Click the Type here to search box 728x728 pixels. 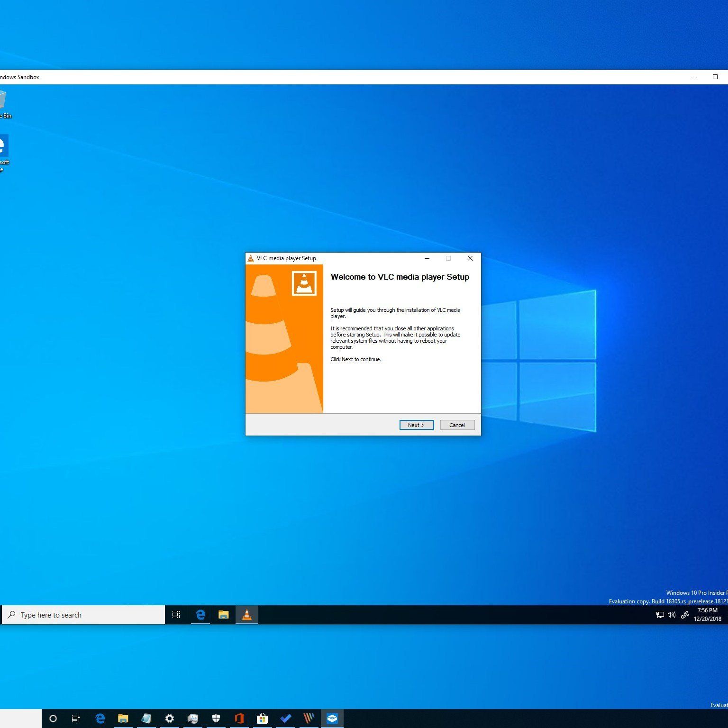pos(83,615)
